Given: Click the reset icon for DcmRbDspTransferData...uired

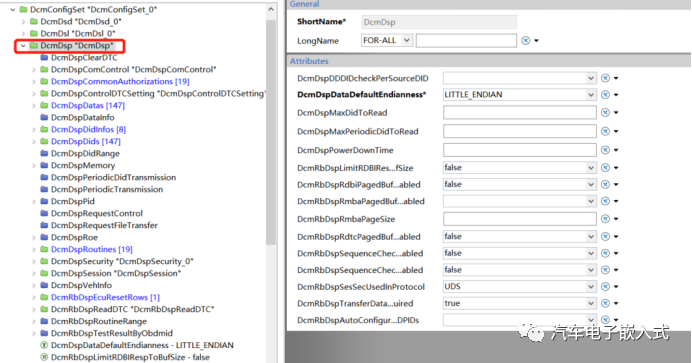Looking at the screenshot, I should tap(606, 303).
